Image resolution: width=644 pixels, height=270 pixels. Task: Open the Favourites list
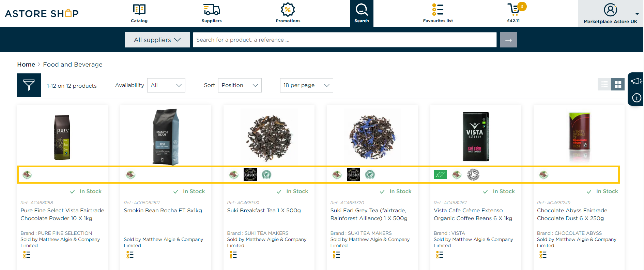point(438,14)
